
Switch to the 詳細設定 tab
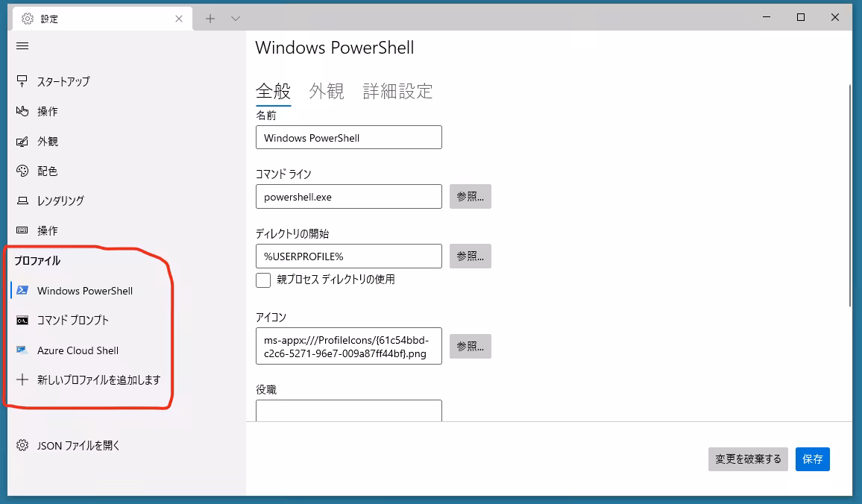397,91
